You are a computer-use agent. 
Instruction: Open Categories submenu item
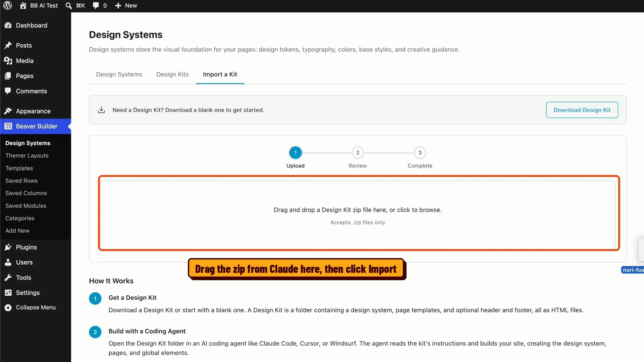tap(20, 218)
